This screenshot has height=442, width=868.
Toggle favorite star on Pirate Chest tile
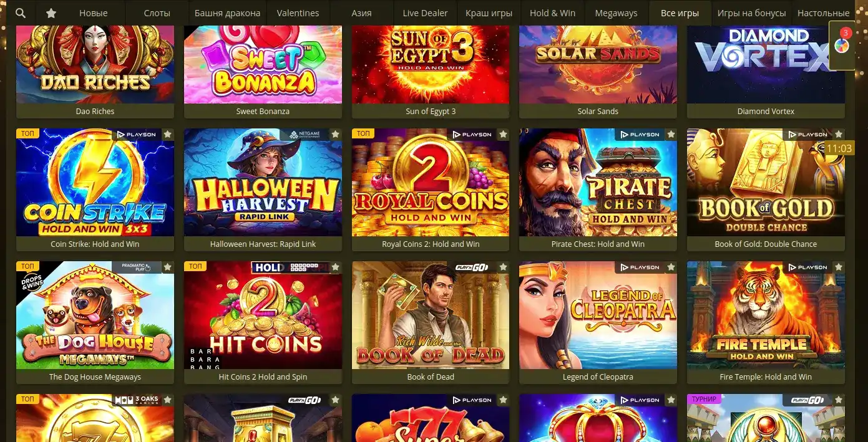coord(671,134)
